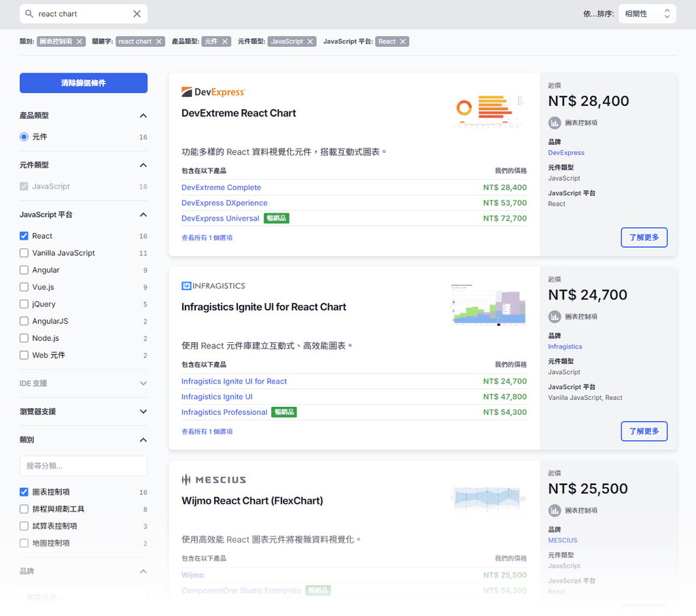696x616 pixels.
Task: Remove the JavaScript component type filter tag
Action: coord(310,41)
